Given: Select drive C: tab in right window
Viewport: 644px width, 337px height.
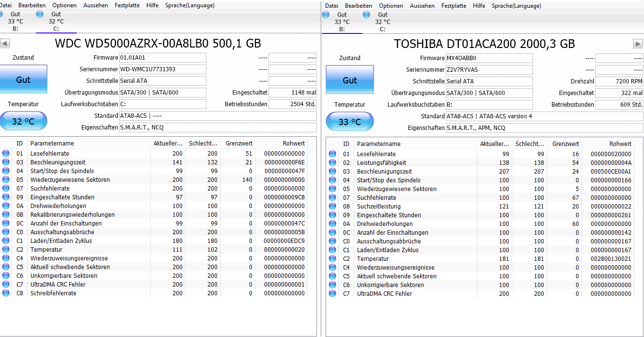Looking at the screenshot, I should click(x=382, y=22).
